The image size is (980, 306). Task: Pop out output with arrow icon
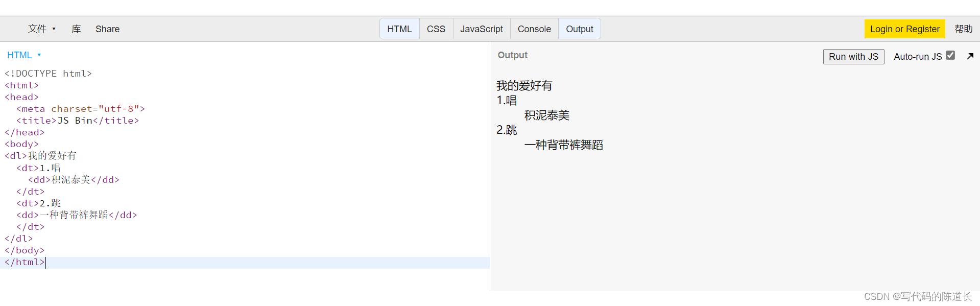pos(970,56)
